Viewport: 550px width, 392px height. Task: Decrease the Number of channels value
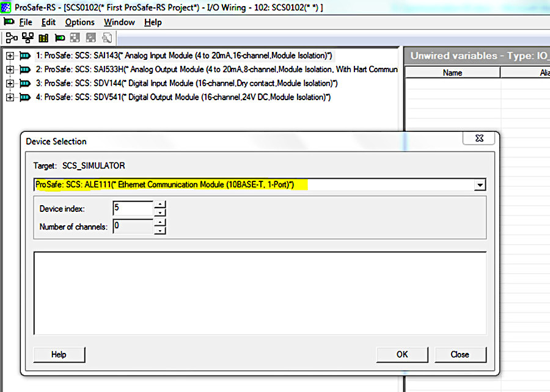pyautogui.click(x=160, y=231)
